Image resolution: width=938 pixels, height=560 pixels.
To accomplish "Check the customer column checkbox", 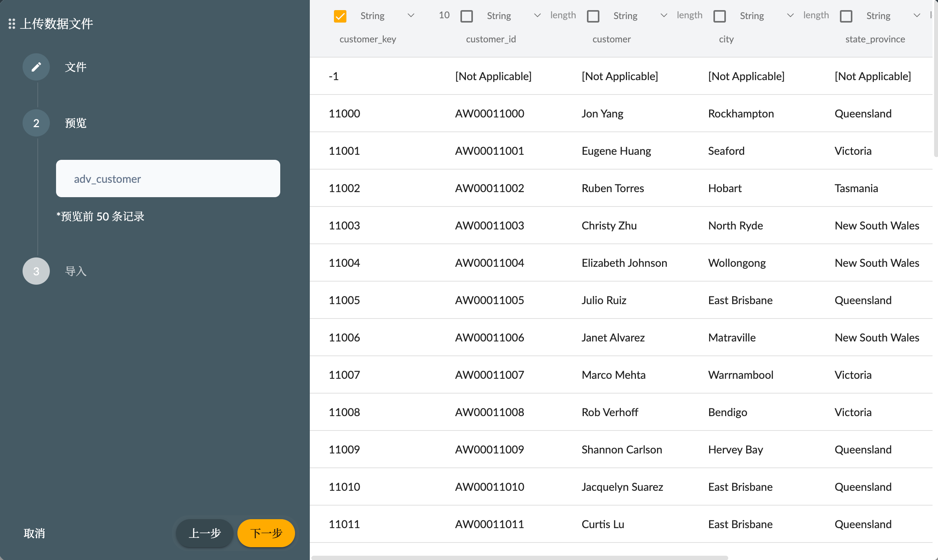I will [x=593, y=16].
